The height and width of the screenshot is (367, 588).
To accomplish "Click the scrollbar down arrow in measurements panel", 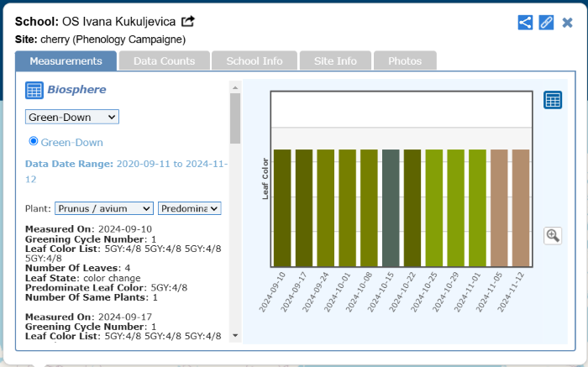I will 235,336.
